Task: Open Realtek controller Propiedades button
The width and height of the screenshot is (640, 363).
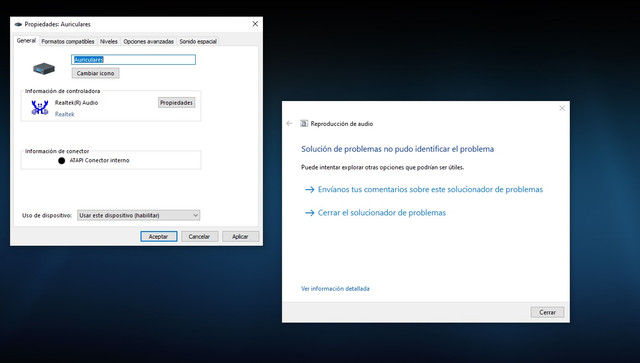Action: pyautogui.click(x=176, y=103)
